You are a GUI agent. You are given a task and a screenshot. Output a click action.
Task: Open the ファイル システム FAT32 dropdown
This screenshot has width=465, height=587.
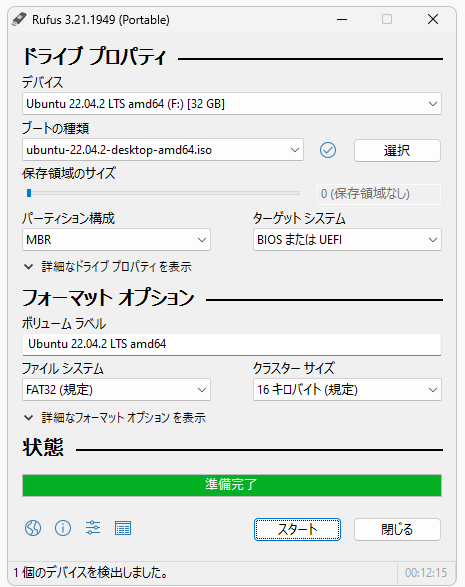click(x=116, y=390)
